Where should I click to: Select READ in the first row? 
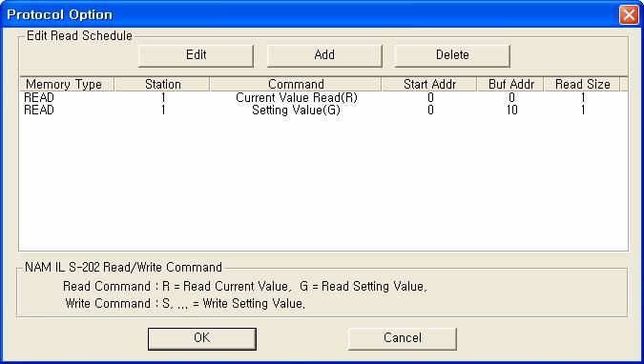(39, 97)
